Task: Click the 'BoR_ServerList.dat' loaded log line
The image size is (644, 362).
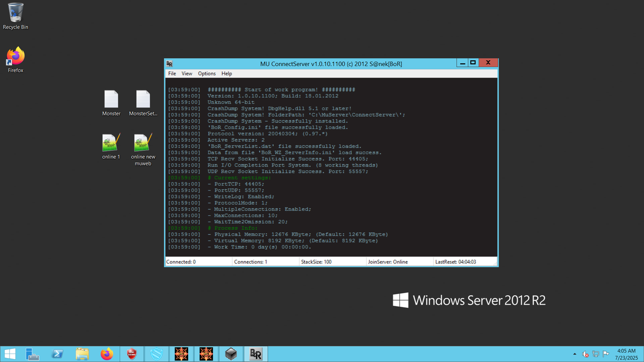Action: coord(265,146)
